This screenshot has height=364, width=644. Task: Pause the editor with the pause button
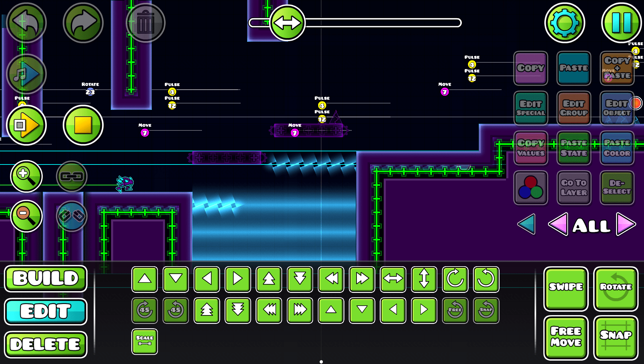(621, 23)
